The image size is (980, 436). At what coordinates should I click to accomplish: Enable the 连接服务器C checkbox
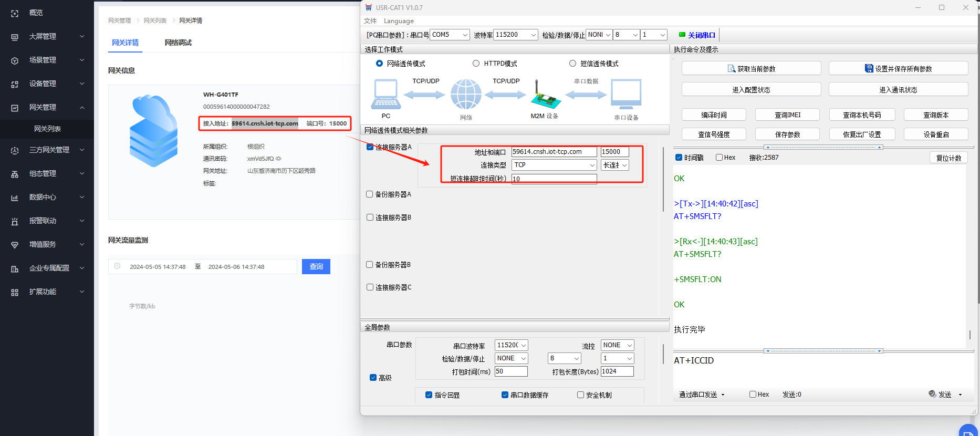tap(370, 287)
